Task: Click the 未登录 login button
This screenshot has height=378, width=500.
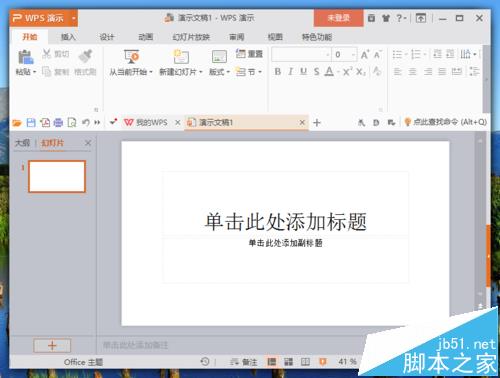Action: click(338, 18)
